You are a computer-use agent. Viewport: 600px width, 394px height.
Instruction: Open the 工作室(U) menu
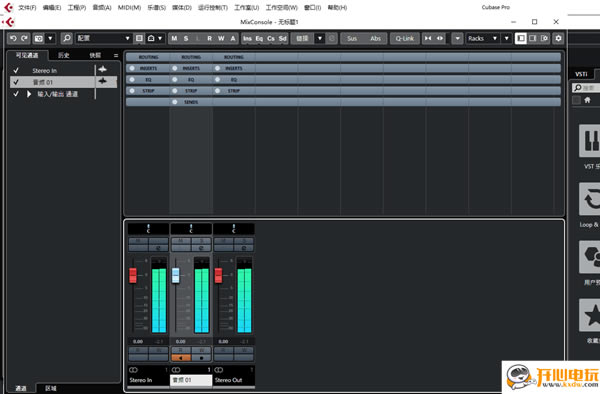click(x=246, y=7)
